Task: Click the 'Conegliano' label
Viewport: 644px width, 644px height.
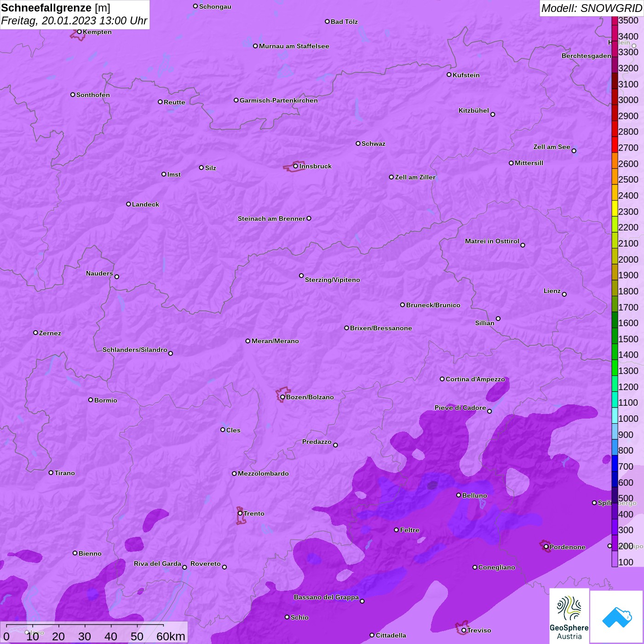Action: coord(497,567)
